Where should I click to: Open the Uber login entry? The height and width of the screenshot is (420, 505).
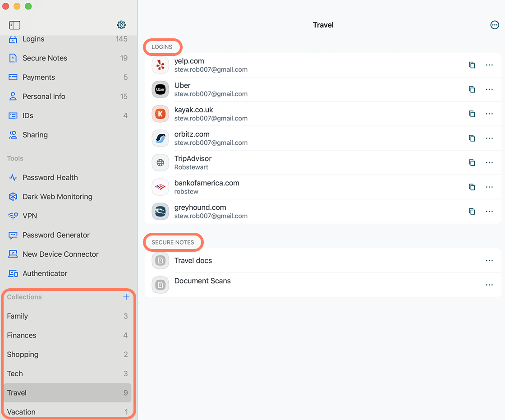pos(323,89)
